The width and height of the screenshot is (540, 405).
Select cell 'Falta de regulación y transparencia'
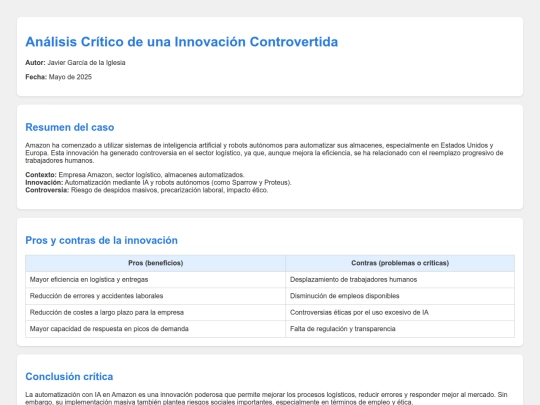(x=400, y=329)
